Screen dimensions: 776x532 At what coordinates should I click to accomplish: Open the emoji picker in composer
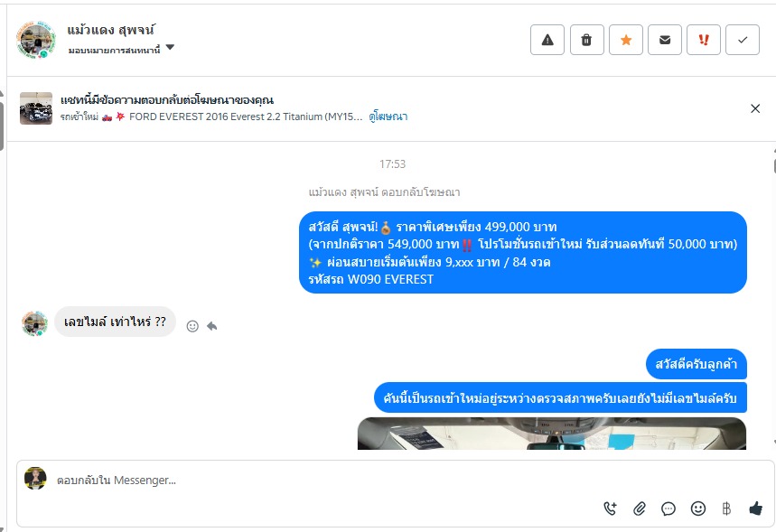(x=697, y=509)
